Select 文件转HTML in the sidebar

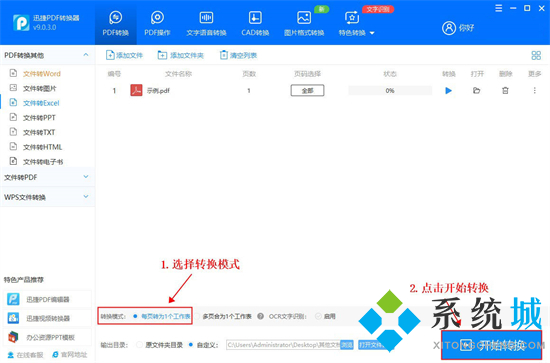42,147
